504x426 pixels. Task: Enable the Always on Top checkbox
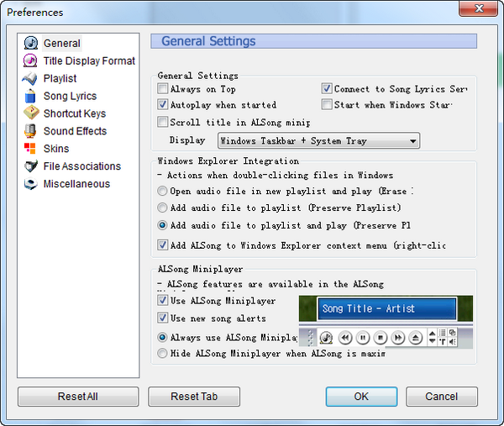click(163, 89)
